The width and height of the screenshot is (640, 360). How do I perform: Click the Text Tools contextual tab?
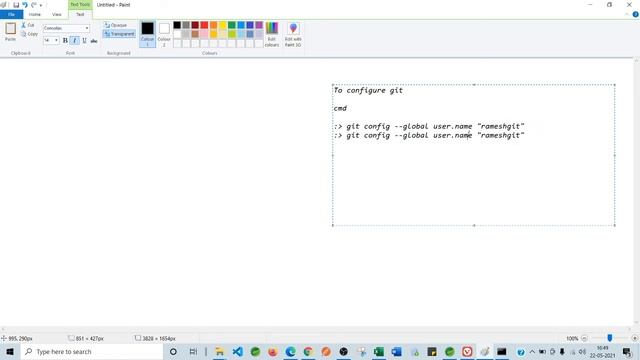[80, 4]
